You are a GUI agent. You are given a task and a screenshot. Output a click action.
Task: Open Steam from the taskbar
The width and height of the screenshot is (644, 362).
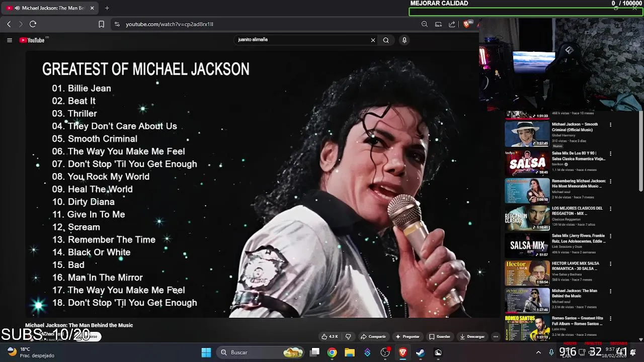click(420, 352)
